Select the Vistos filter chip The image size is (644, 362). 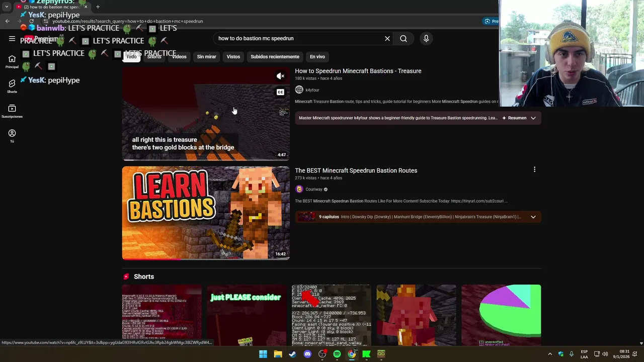click(x=233, y=57)
